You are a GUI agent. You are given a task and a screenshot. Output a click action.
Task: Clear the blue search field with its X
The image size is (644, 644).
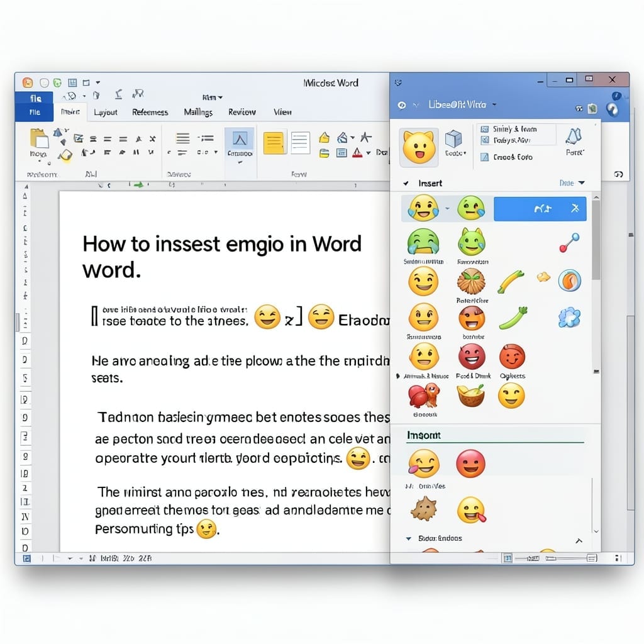(575, 208)
